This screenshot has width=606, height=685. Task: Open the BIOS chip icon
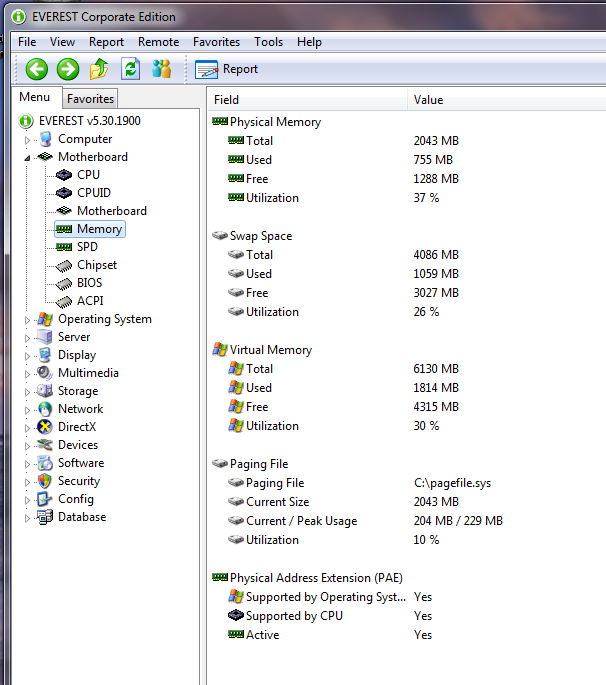tap(64, 283)
